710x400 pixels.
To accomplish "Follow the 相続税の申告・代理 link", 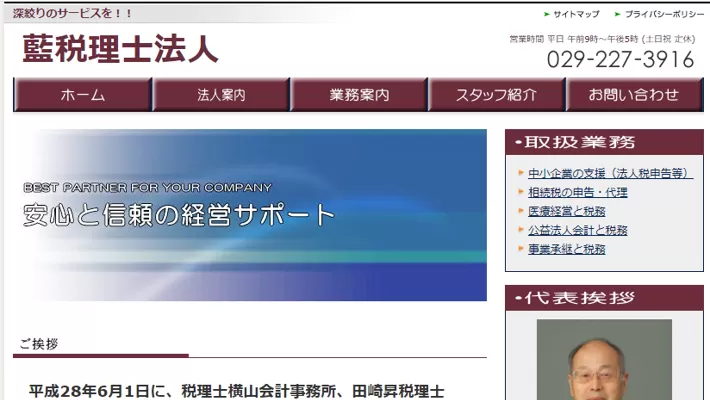I will 577,192.
